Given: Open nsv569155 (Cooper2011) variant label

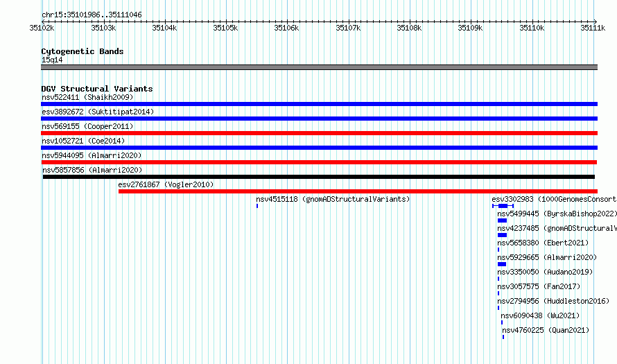Looking at the screenshot, I should tap(87, 126).
